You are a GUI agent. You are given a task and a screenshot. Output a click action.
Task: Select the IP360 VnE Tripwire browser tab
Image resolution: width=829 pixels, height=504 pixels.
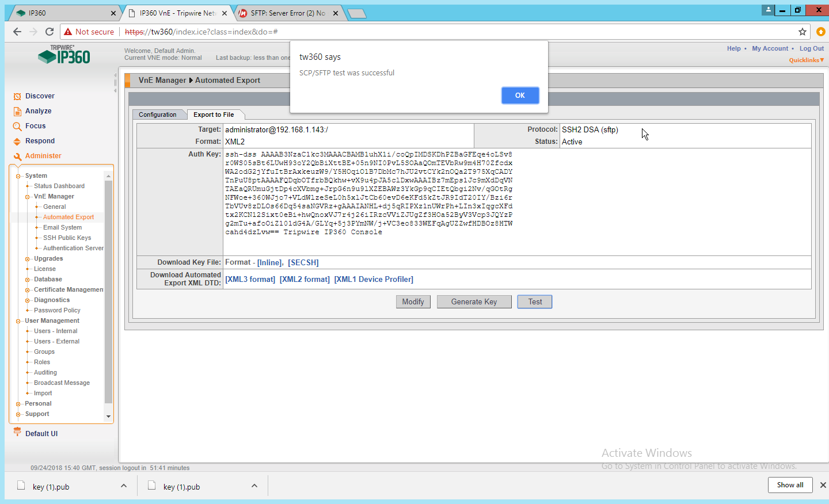point(177,13)
